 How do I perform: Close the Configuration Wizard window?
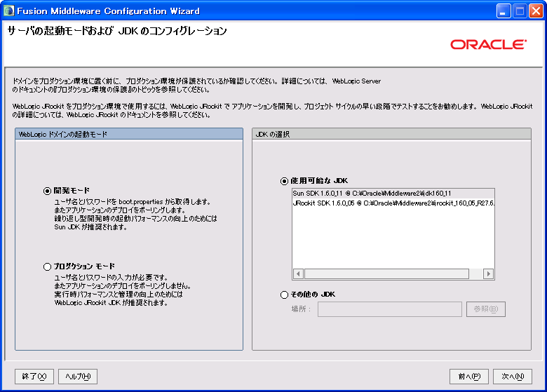(x=536, y=11)
